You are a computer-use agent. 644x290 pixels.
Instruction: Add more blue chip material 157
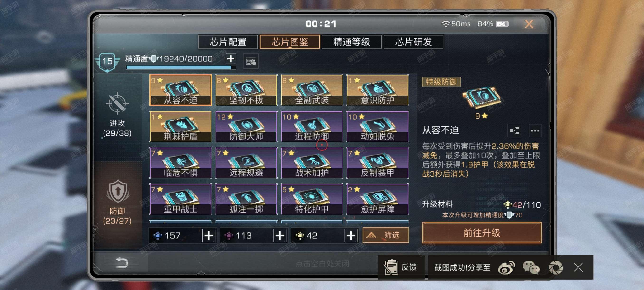click(x=209, y=236)
